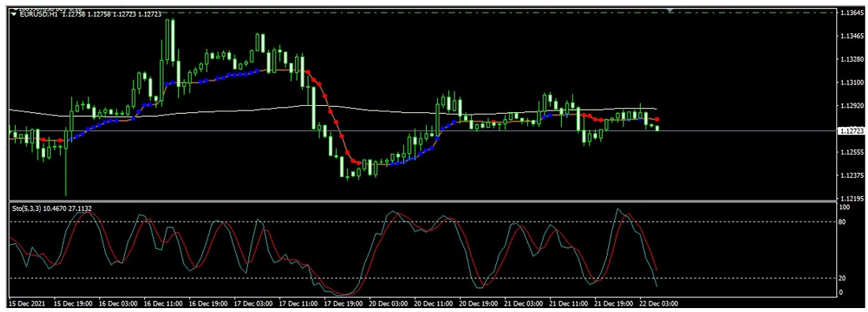
Task: Click the 1.13280 price on the scale
Action: tap(852, 58)
